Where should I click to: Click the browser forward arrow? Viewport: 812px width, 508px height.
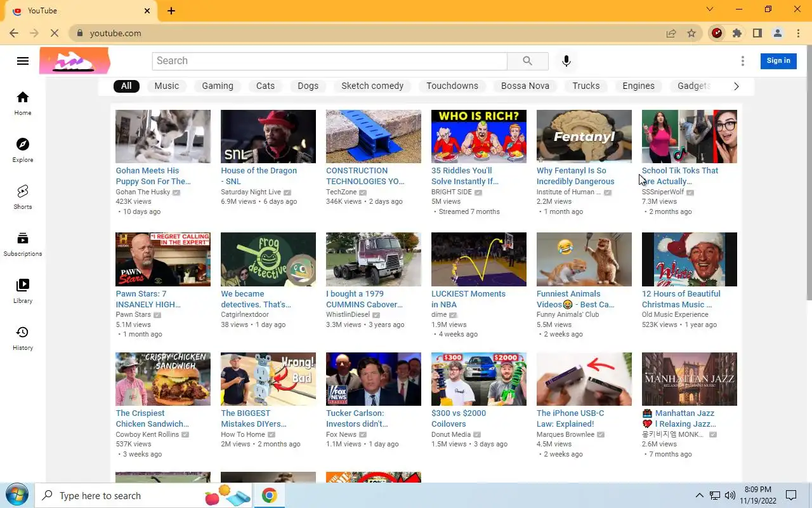coord(34,33)
